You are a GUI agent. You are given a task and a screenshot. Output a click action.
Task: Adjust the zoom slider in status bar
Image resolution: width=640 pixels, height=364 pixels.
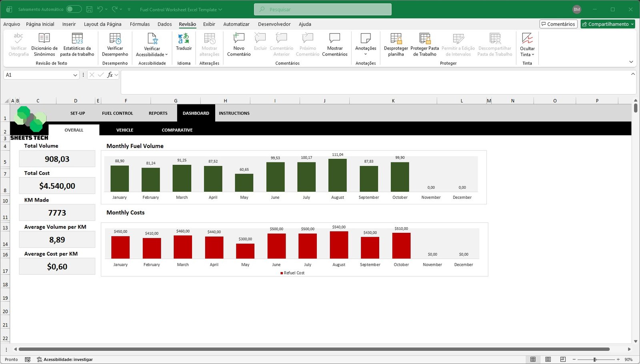[x=595, y=359]
